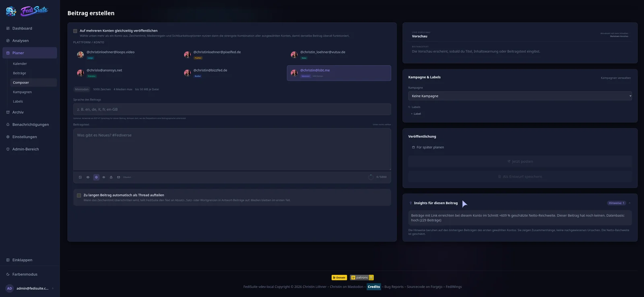Click the Jetzt posten button

click(520, 162)
